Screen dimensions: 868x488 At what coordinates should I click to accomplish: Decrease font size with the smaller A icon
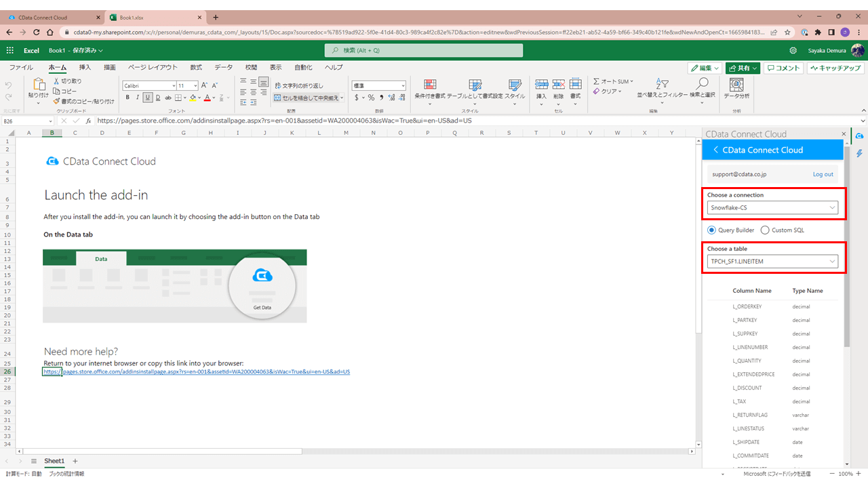click(216, 85)
